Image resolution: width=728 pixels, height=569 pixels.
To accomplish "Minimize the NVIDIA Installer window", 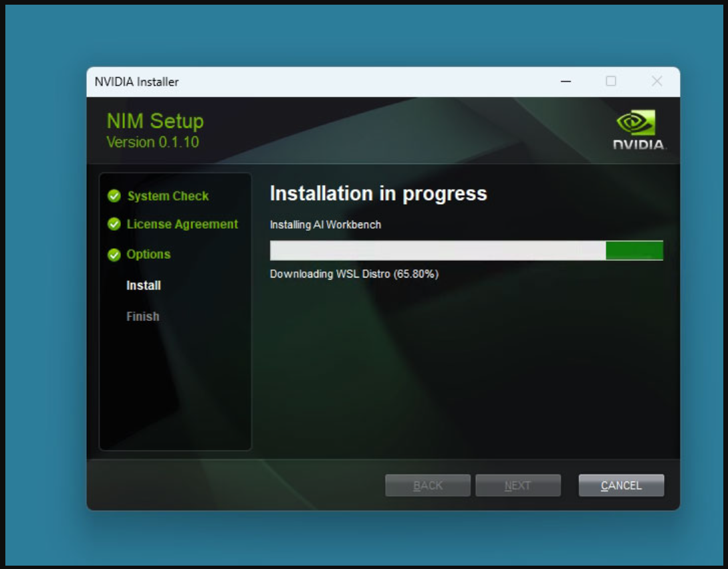I will (x=566, y=82).
